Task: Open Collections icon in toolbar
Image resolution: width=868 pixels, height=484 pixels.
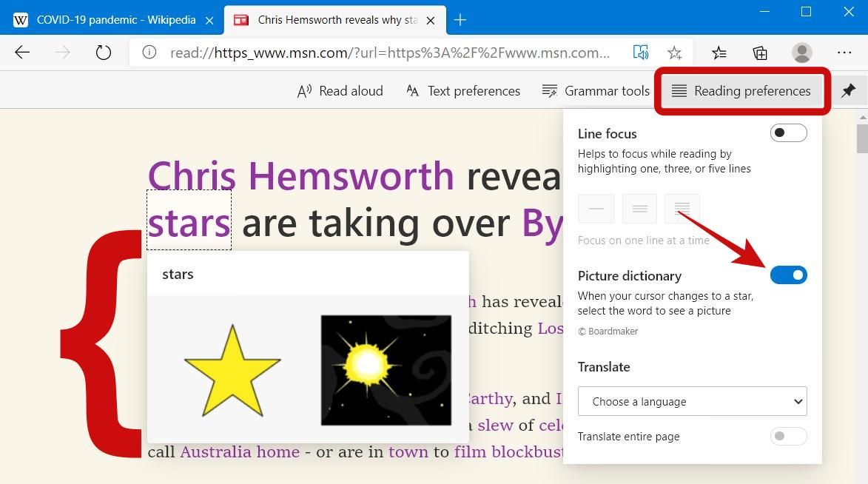Action: click(x=760, y=53)
